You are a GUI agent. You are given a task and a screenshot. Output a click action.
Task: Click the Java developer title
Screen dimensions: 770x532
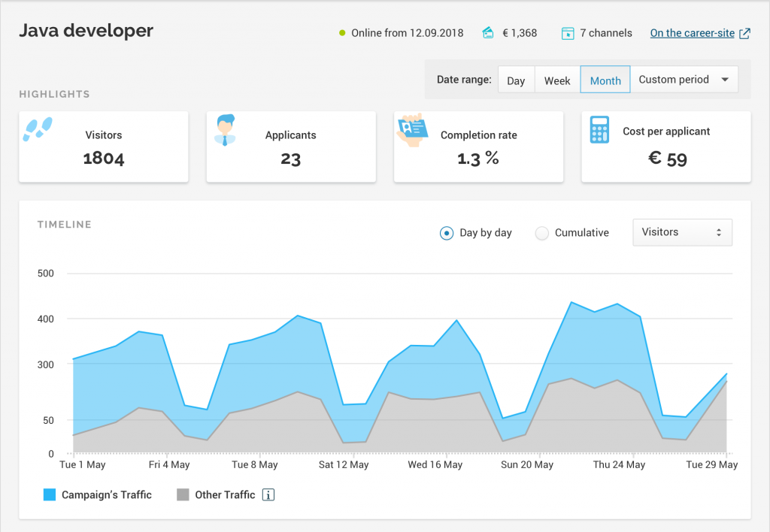coord(86,31)
